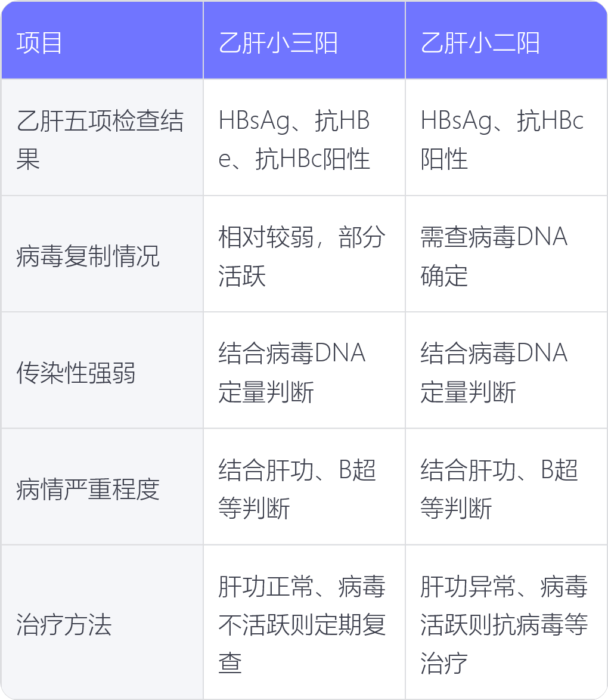The height and width of the screenshot is (700, 608).
Task: Click the HBsAg、抗HBe、抗HBc阳性 cell
Action: coord(304,138)
